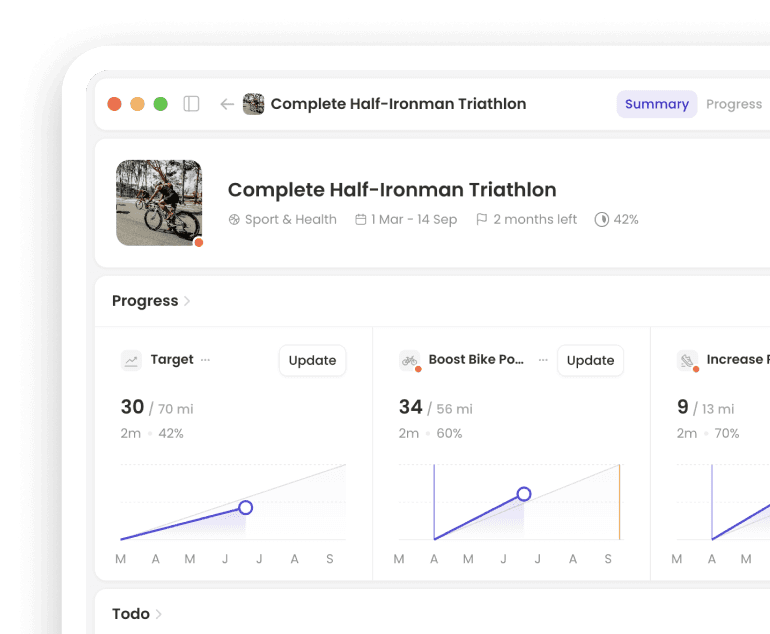Click the 'Sport & Health' label
The image size is (770, 634).
pyautogui.click(x=291, y=220)
